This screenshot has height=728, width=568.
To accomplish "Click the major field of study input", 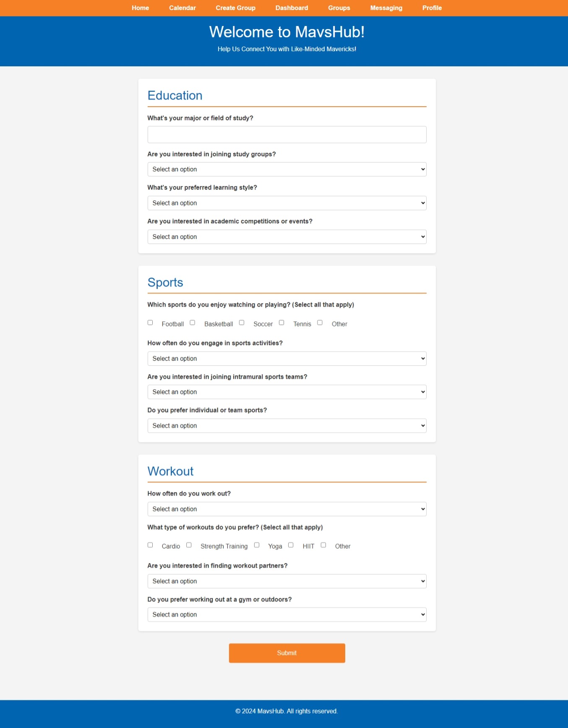I will point(287,135).
